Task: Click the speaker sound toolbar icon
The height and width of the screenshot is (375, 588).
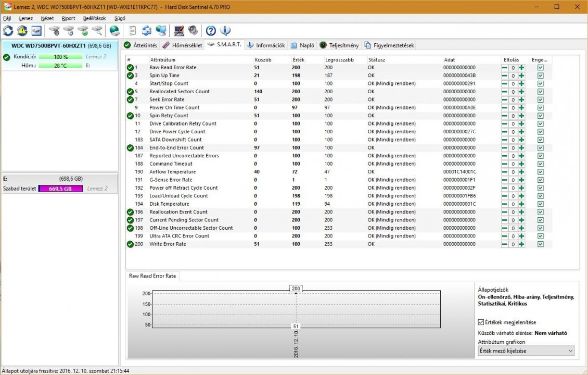Action: (x=193, y=31)
